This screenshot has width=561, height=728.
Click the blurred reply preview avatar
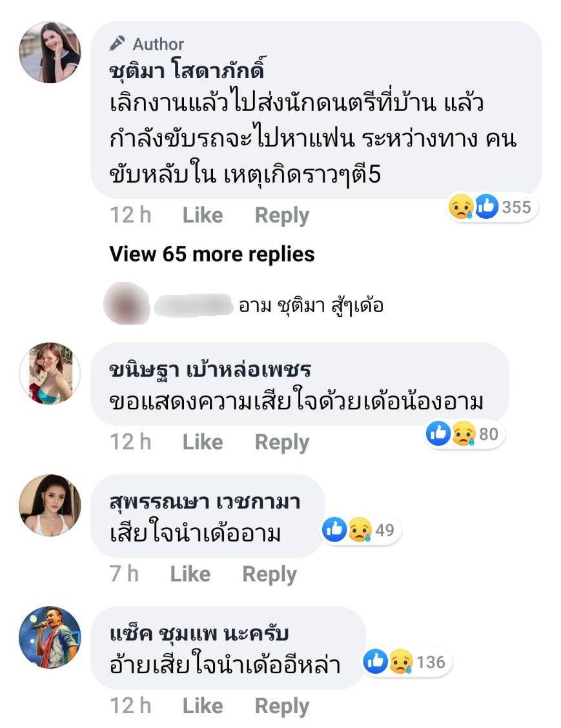tap(126, 305)
